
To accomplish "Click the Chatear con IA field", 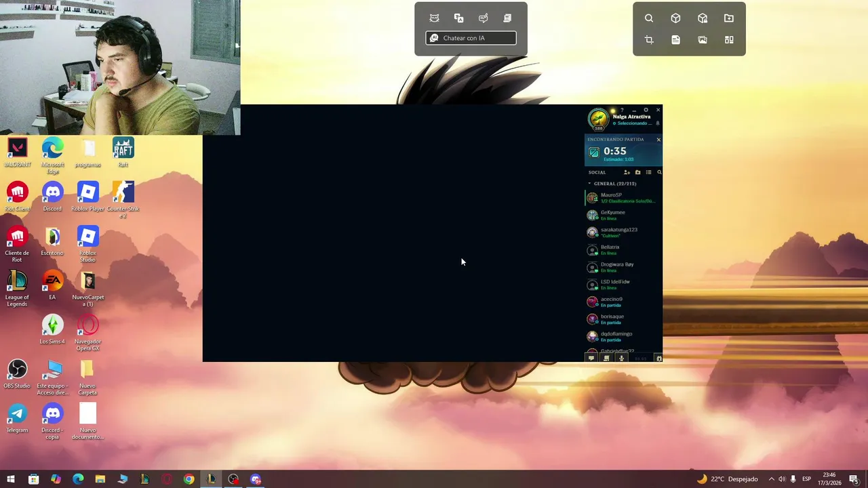I will click(x=471, y=38).
